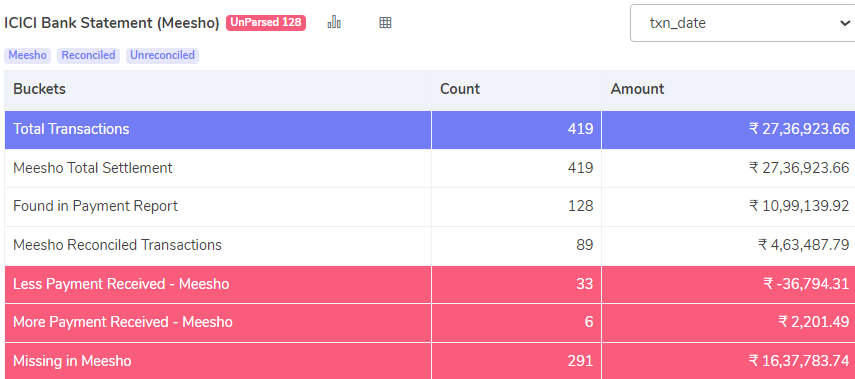
Task: Sort by the Amount column header
Action: [637, 89]
